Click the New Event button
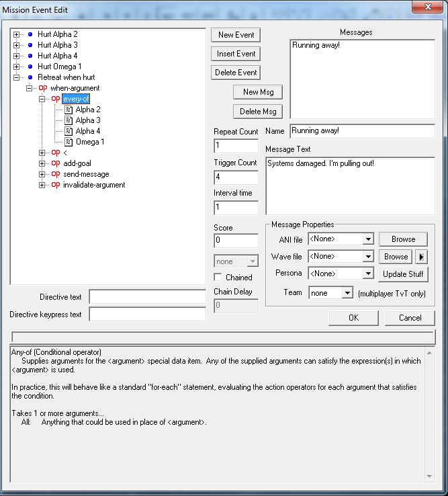 [236, 35]
